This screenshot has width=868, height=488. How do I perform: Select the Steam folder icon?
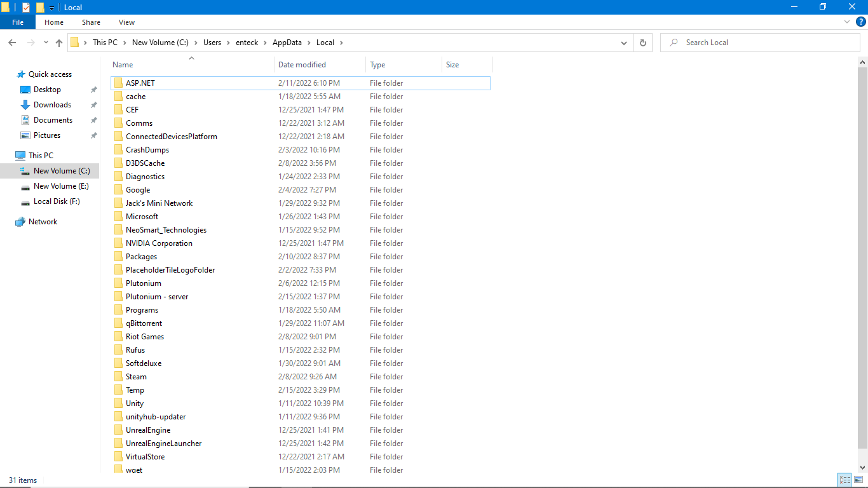point(118,377)
